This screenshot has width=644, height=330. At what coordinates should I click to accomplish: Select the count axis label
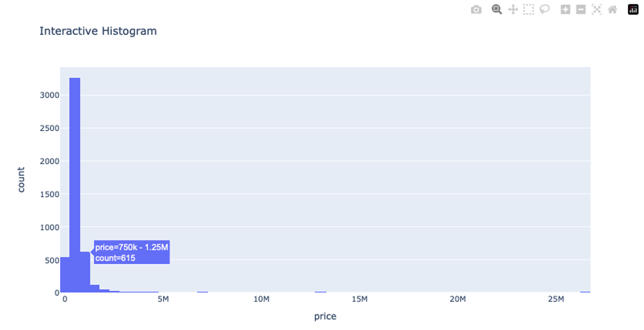21,179
